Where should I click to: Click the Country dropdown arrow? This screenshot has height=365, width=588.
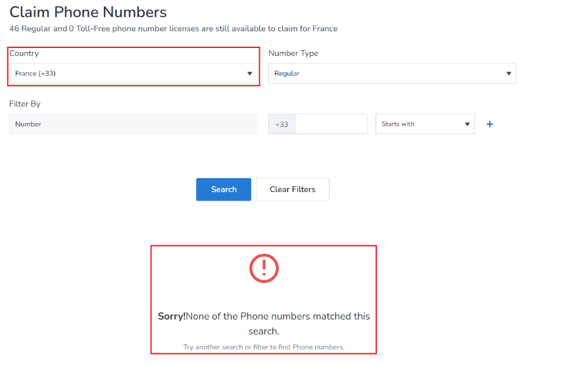pos(250,74)
